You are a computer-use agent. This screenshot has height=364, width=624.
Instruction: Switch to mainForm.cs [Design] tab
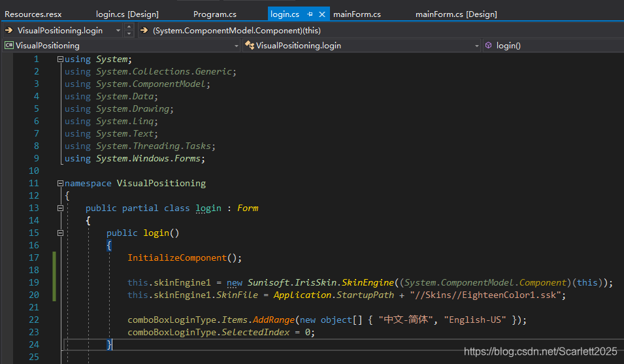[456, 14]
